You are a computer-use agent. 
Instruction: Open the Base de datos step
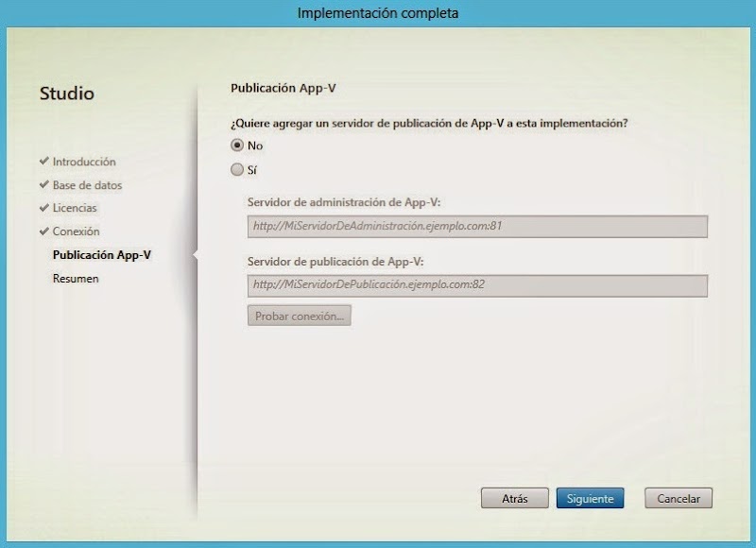pyautogui.click(x=87, y=185)
